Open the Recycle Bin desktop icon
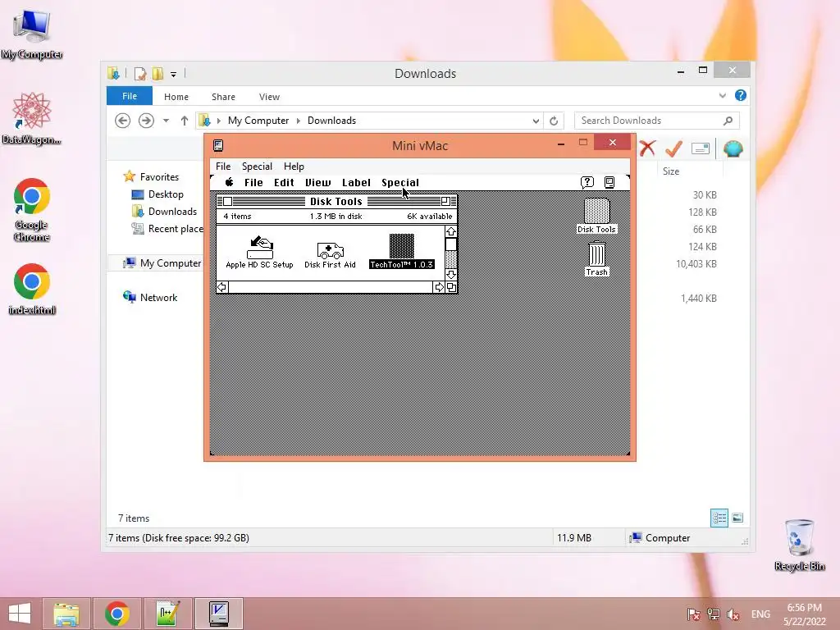 799,545
